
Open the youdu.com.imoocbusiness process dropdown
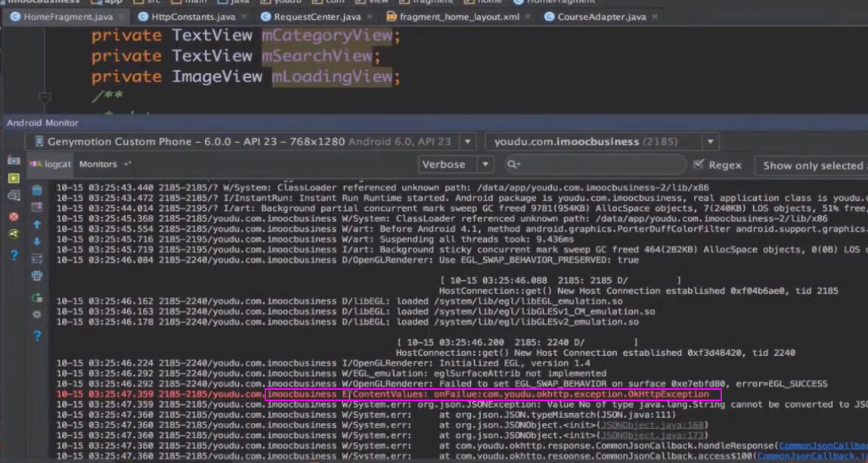point(710,141)
